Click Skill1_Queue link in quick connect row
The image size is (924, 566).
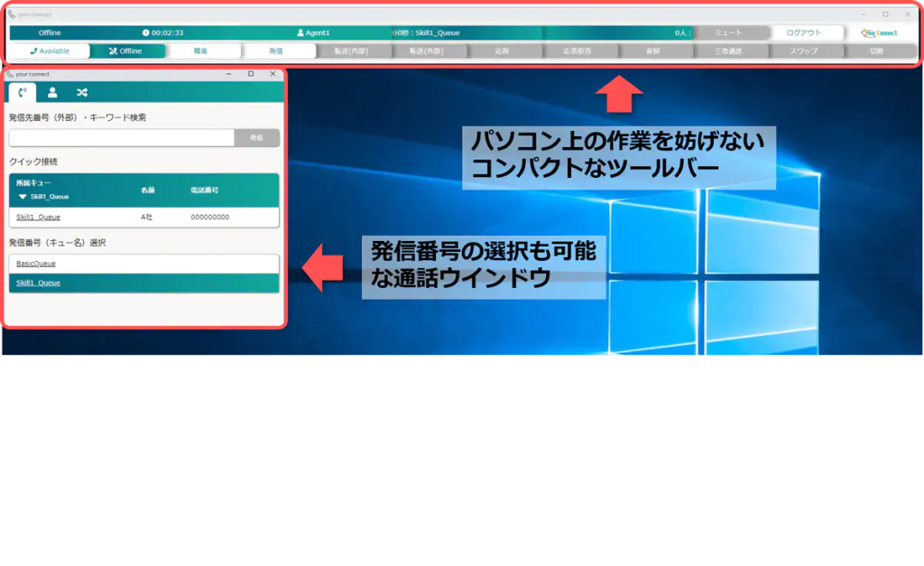(38, 217)
